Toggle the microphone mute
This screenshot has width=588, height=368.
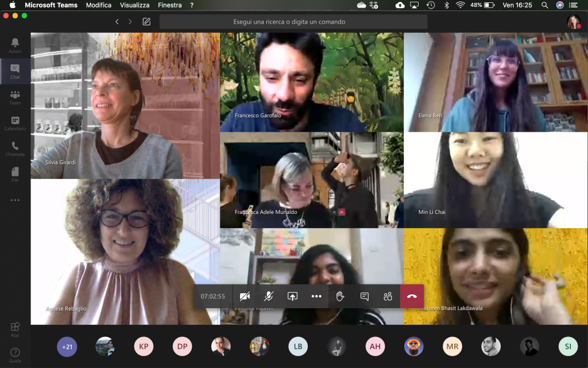point(268,296)
